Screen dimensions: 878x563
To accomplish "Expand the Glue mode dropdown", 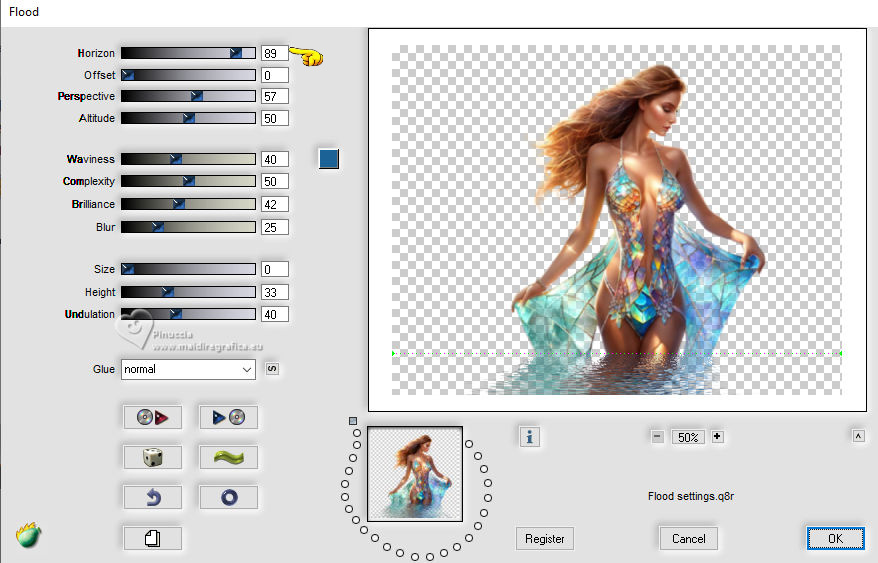I will (x=189, y=369).
